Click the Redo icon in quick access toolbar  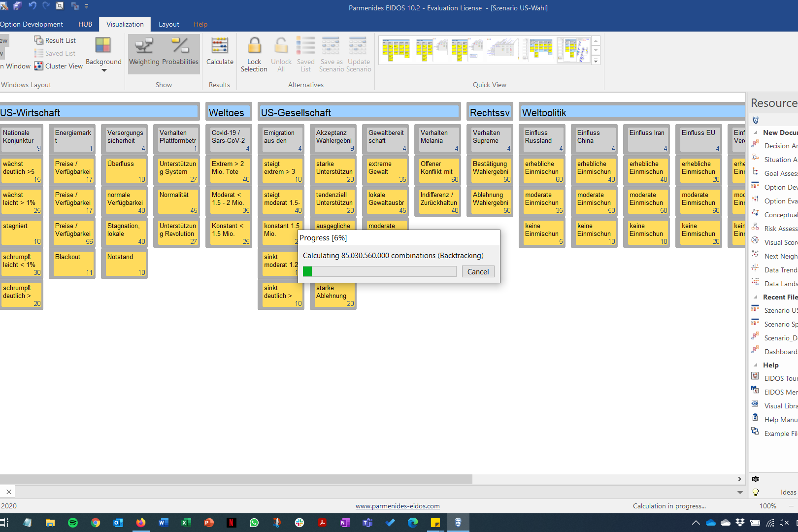[46, 6]
